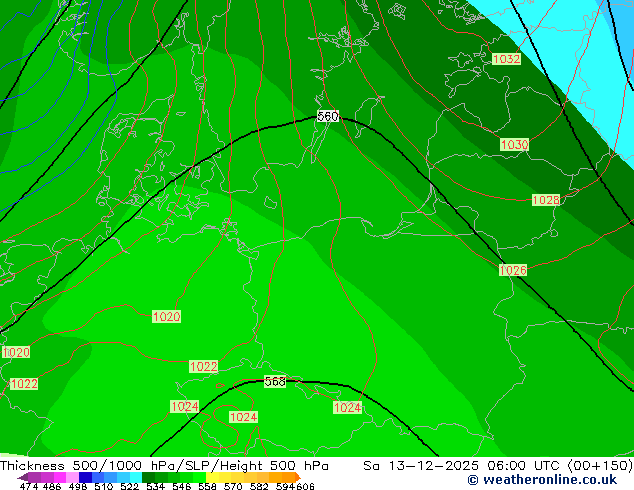Click the 594 legend value
The height and width of the screenshot is (490, 634).
285,486
